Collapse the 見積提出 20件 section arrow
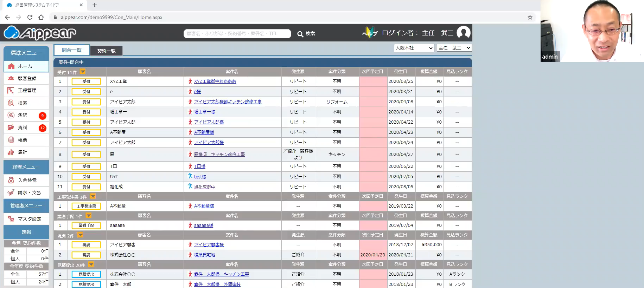This screenshot has width=644, height=288. coord(91,264)
